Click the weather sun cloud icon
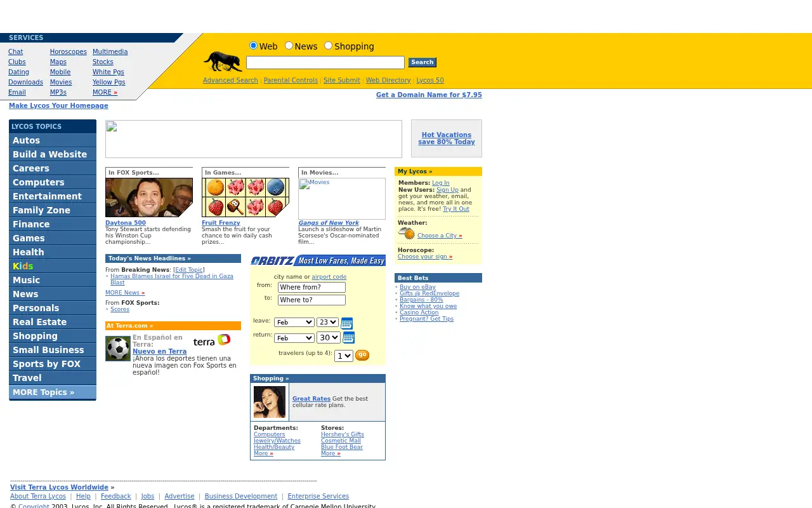The image size is (812, 508). 407,234
